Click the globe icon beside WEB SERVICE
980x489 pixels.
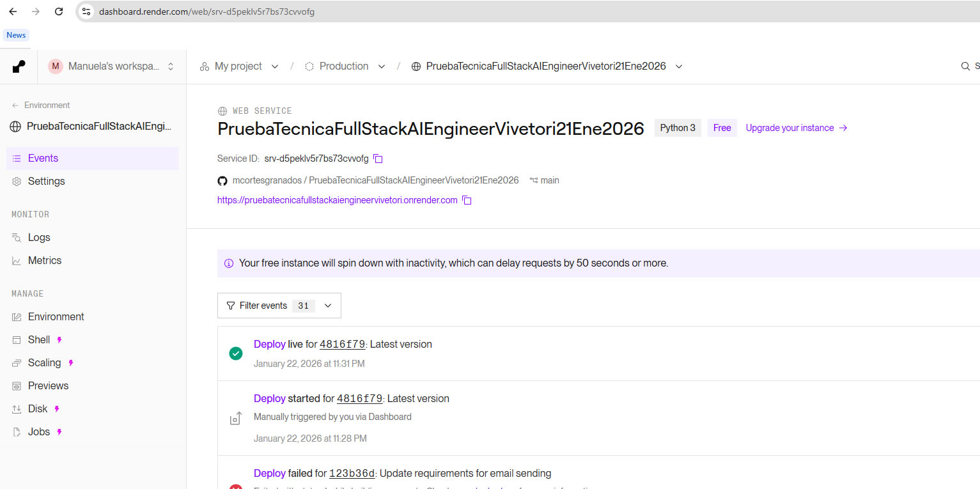(x=222, y=111)
